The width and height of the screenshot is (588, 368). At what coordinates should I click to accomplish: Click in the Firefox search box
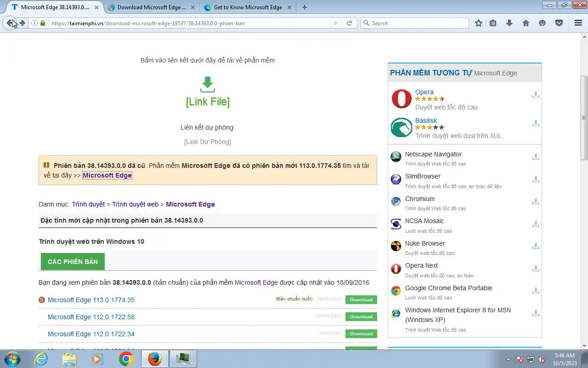point(414,23)
